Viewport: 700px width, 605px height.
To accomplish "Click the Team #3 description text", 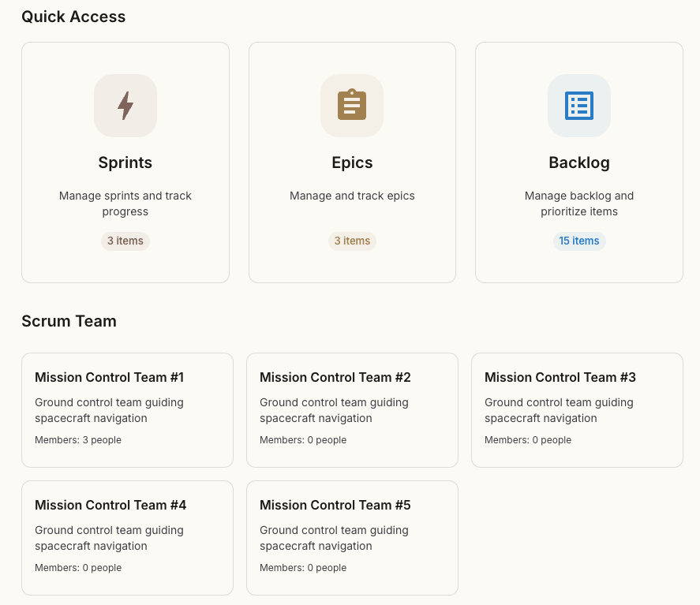I will click(x=559, y=410).
